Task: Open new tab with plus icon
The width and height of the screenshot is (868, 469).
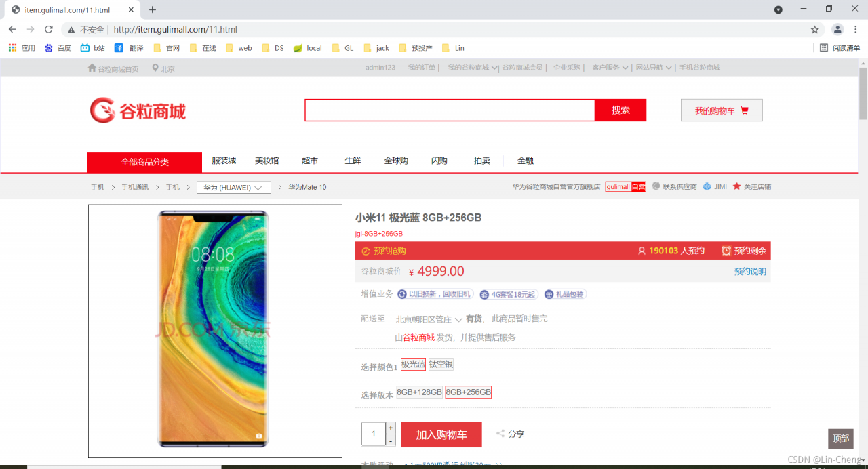Action: (153, 9)
